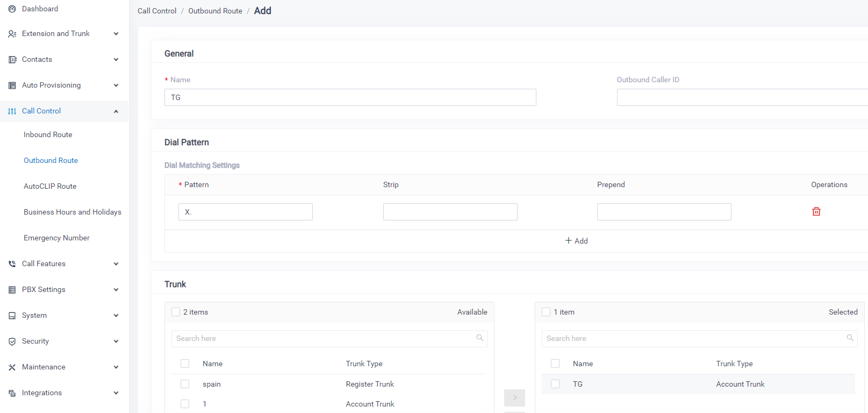This screenshot has height=413, width=868.
Task: Open AutoCLIP Route page
Action: click(x=50, y=186)
